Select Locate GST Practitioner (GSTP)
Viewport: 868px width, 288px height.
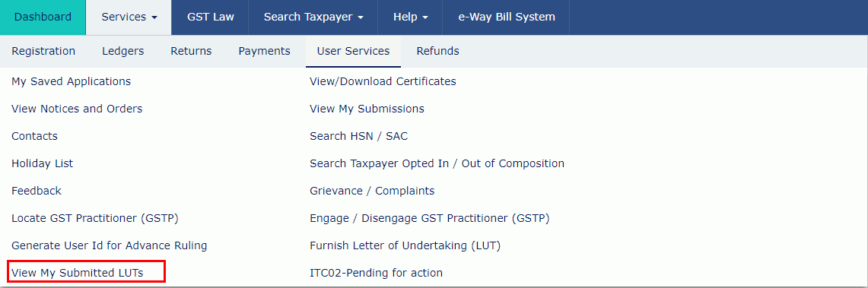coord(95,218)
